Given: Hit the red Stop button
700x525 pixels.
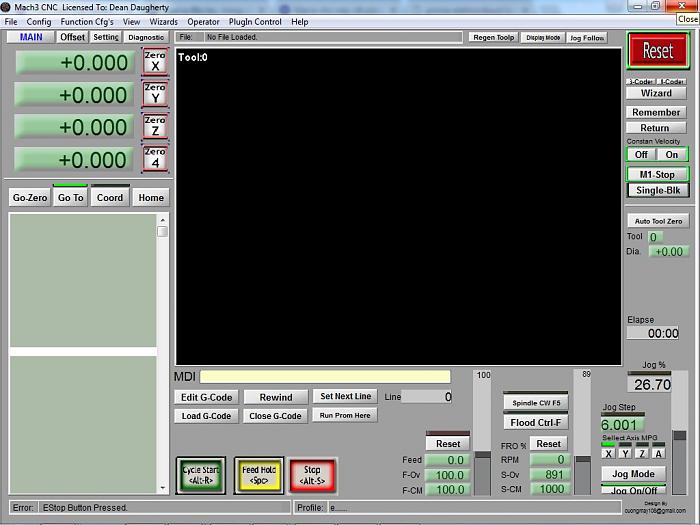Looking at the screenshot, I should click(312, 475).
